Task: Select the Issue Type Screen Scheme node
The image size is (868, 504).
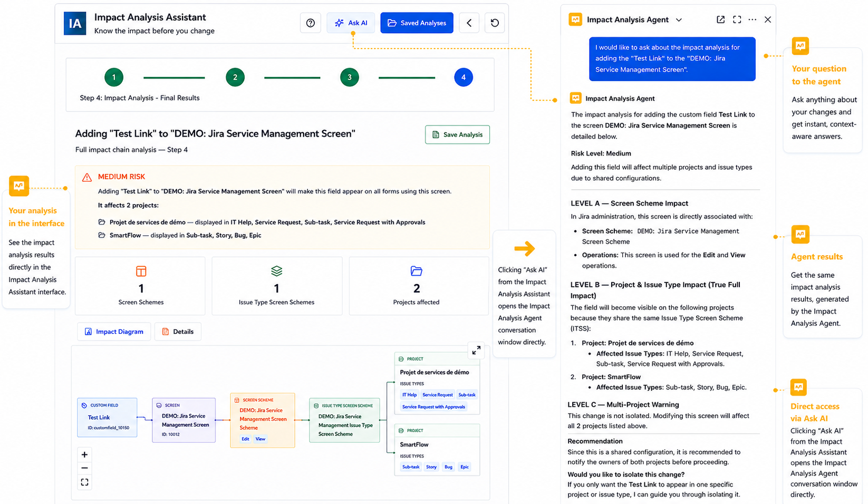Action: point(344,420)
